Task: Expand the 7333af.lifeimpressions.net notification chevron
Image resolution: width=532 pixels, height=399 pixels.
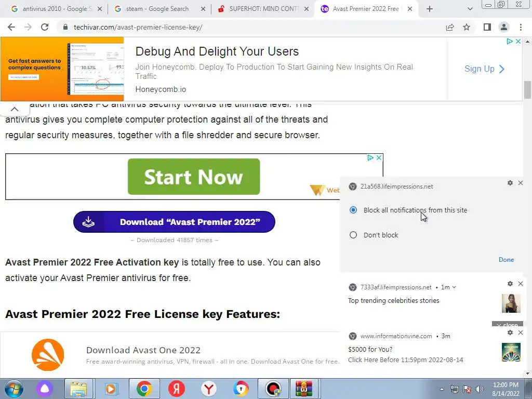Action: [x=454, y=287]
